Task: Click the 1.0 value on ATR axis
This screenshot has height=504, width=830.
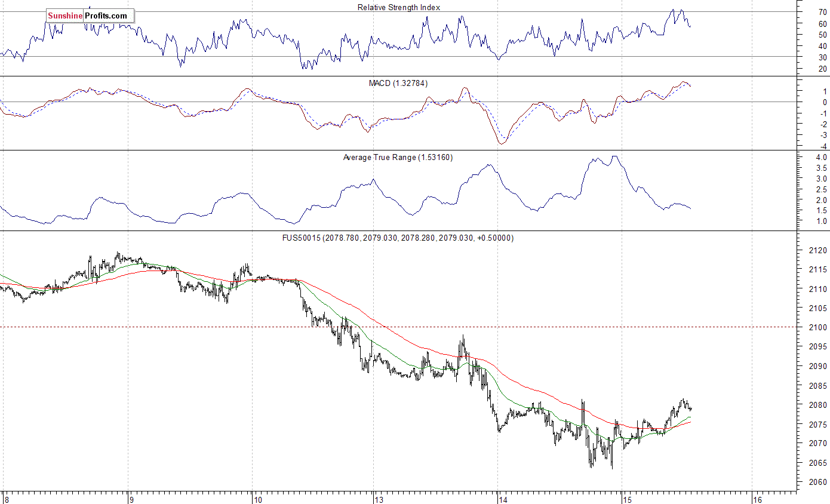Action: pyautogui.click(x=822, y=222)
